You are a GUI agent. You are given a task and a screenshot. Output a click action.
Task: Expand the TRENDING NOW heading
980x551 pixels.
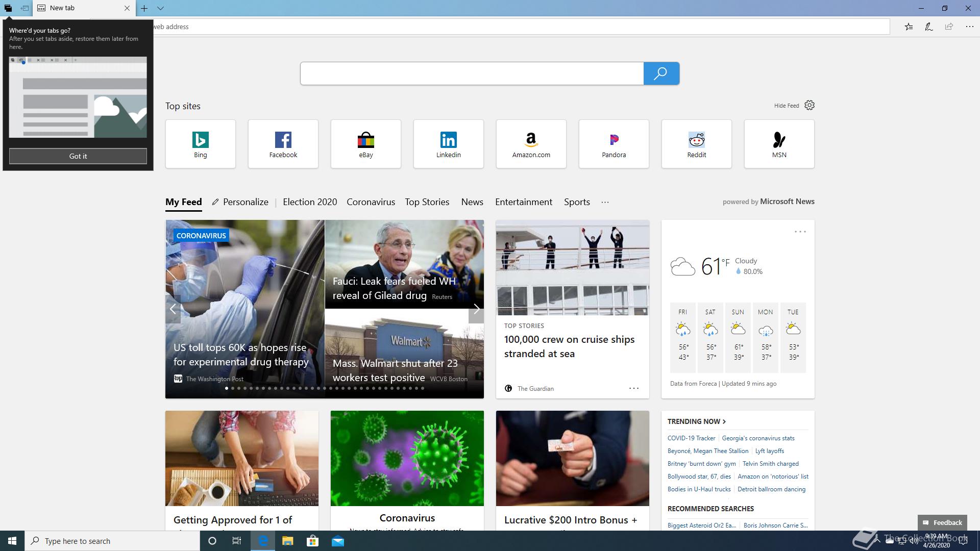tap(697, 421)
